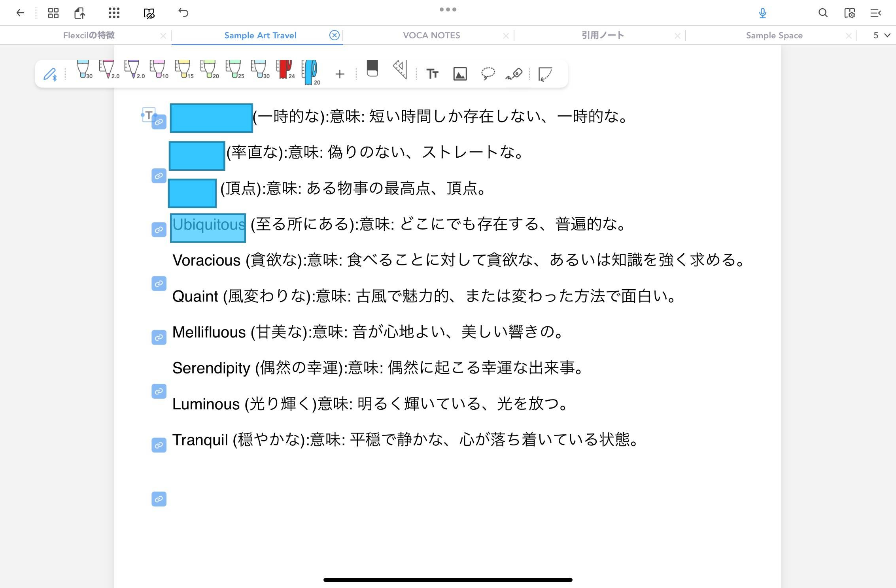Select the link-pen gesture tool

[514, 74]
